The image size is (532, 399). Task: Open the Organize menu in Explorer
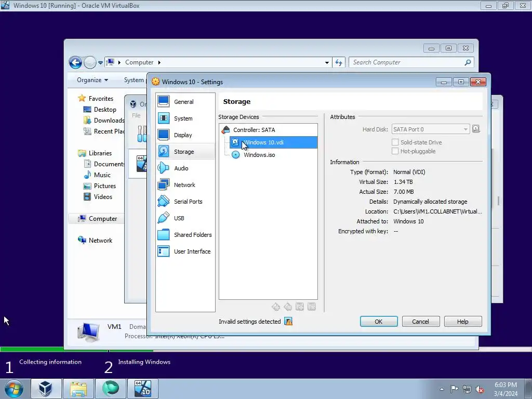point(92,80)
